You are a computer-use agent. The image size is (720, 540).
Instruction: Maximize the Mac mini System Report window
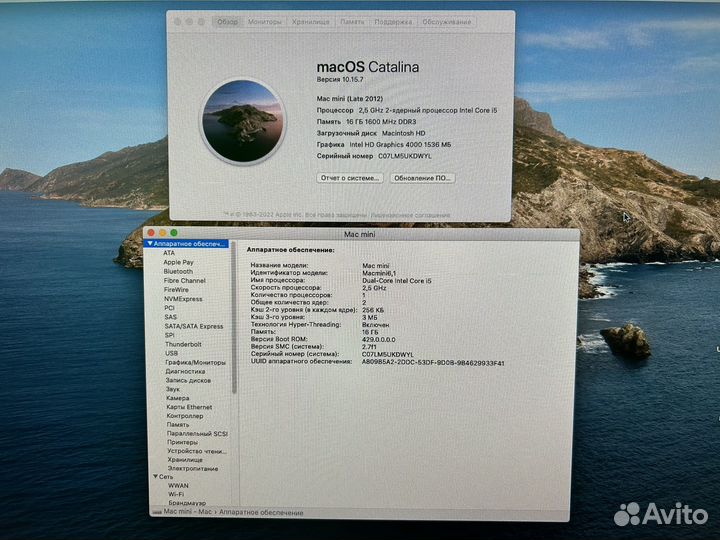click(174, 233)
